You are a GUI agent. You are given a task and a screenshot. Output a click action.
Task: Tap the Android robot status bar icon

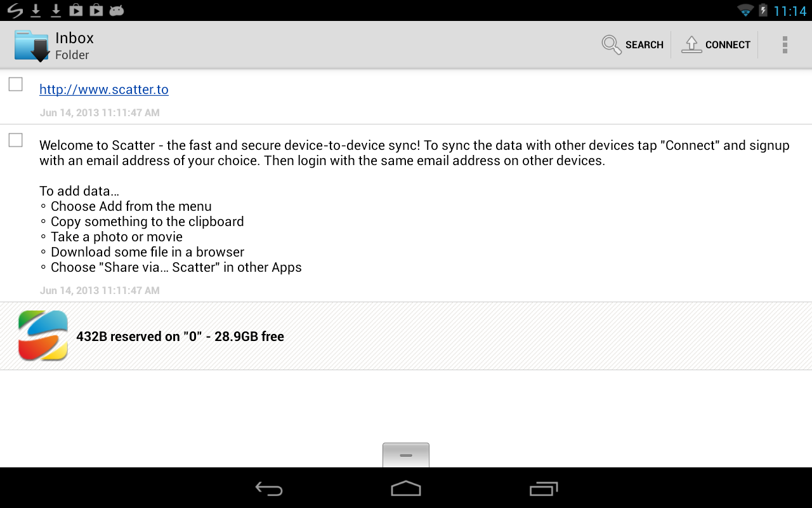coord(117,10)
